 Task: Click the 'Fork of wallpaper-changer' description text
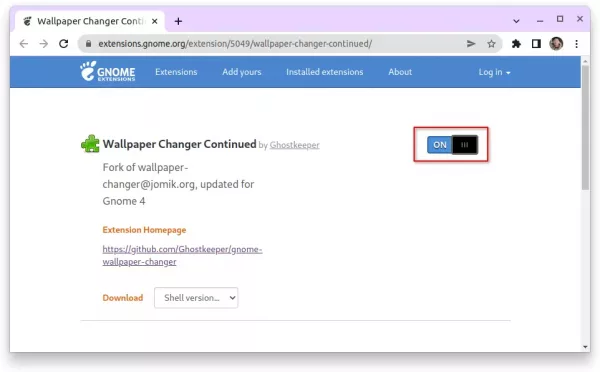coord(178,184)
